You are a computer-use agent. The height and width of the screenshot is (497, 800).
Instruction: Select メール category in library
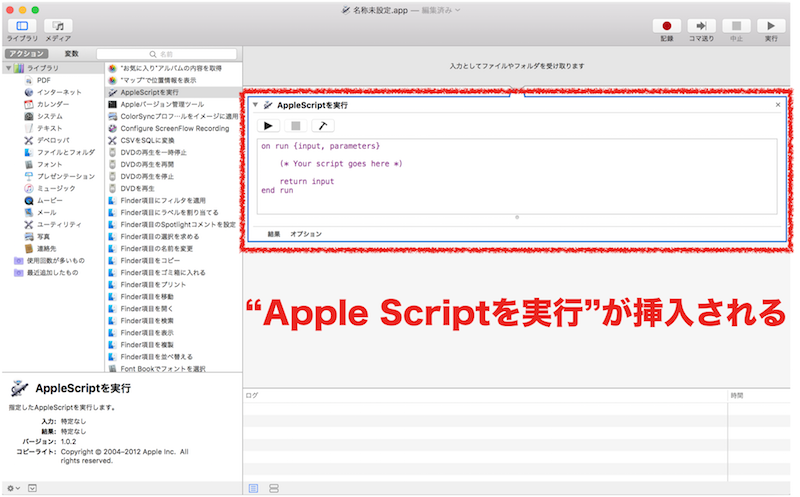click(x=46, y=212)
